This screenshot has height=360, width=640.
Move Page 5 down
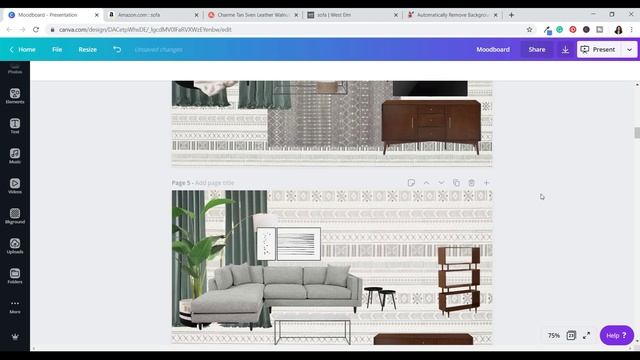[x=441, y=182]
